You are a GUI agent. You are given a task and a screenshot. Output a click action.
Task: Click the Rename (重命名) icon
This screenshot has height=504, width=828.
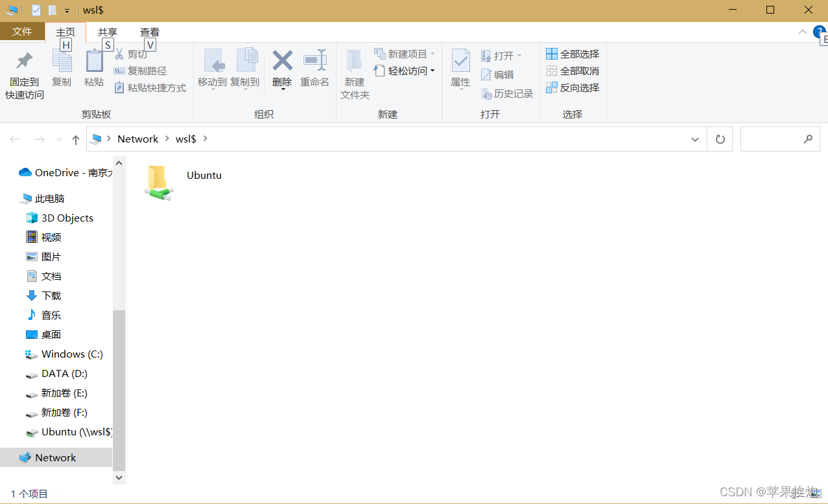314,61
